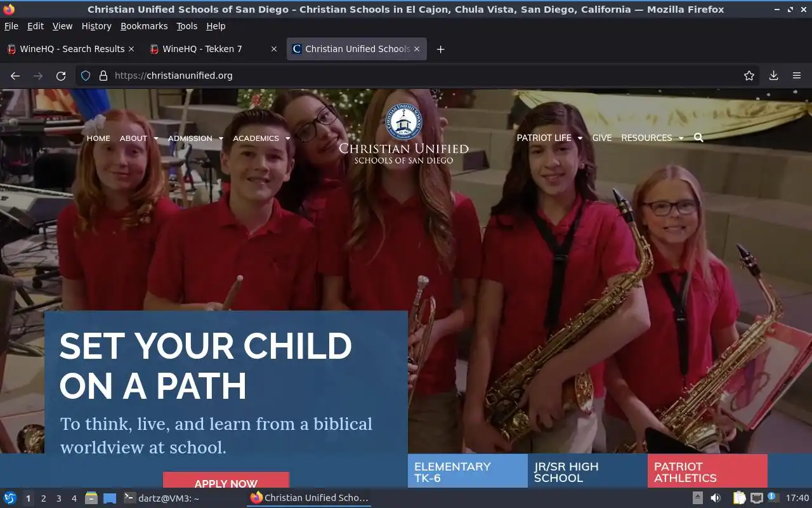
Task: Open the update notifier tray icon
Action: tap(772, 497)
